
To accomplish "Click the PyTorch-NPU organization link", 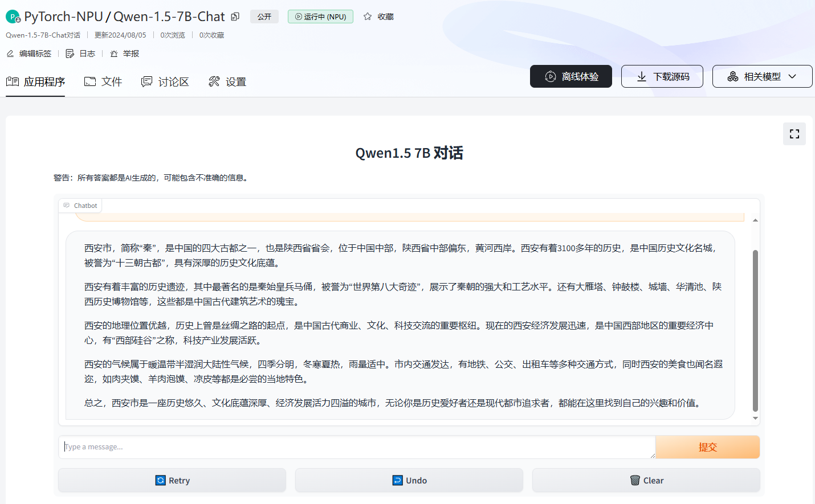I will click(63, 17).
